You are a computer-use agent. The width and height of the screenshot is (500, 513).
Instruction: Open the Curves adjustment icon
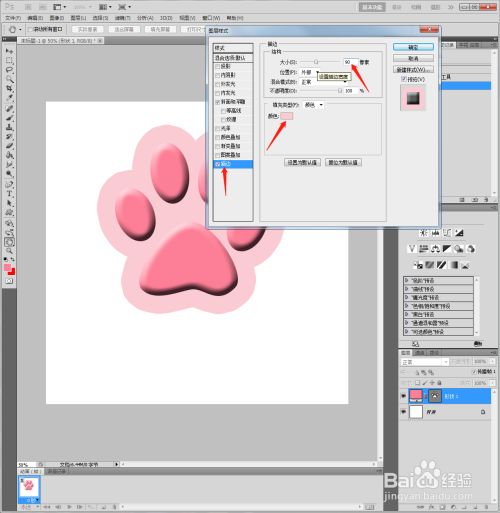tap(447, 233)
